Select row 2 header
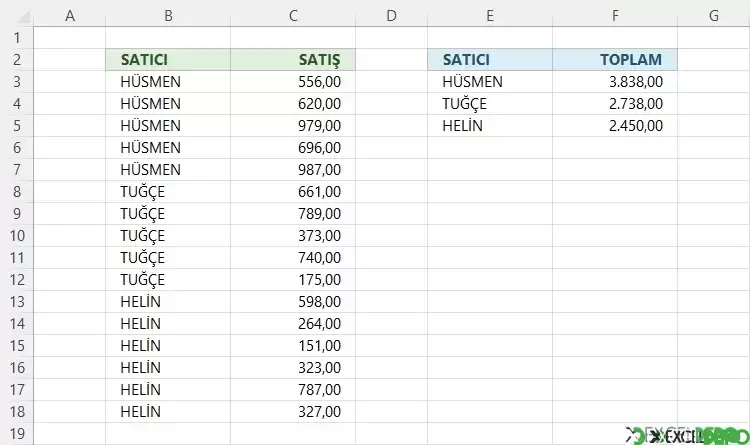Screen dimensions: 750x445 (x=17, y=60)
